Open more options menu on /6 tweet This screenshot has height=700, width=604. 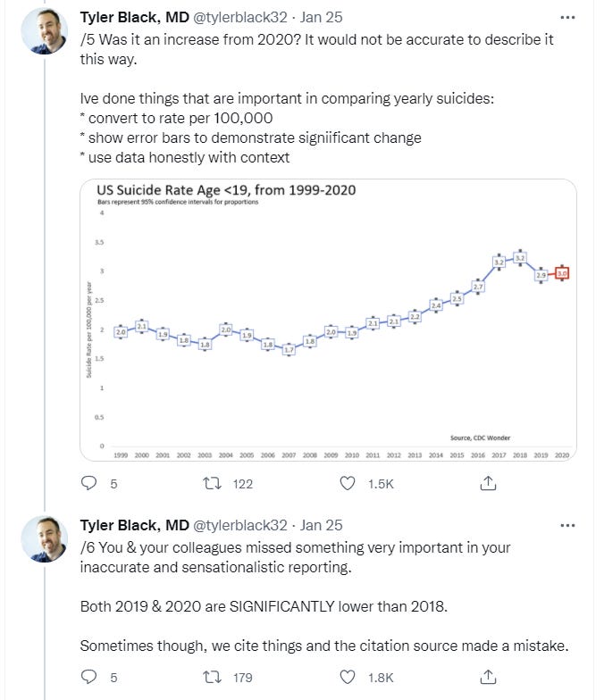(566, 525)
